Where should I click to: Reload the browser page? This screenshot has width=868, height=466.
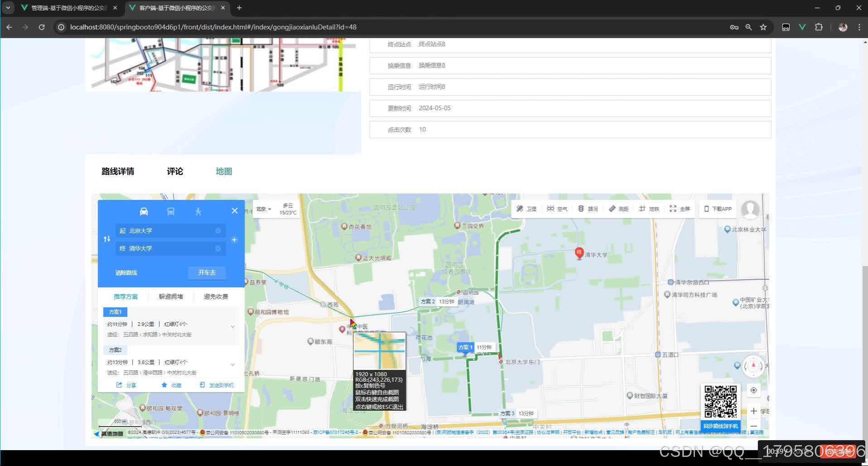pos(42,27)
